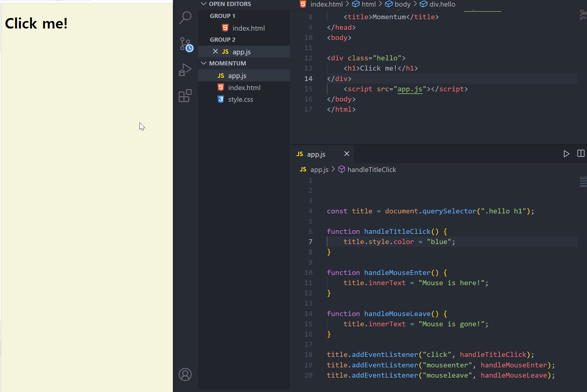Collapse the MOMENTUM folder section
This screenshot has width=587, height=392.
point(204,63)
